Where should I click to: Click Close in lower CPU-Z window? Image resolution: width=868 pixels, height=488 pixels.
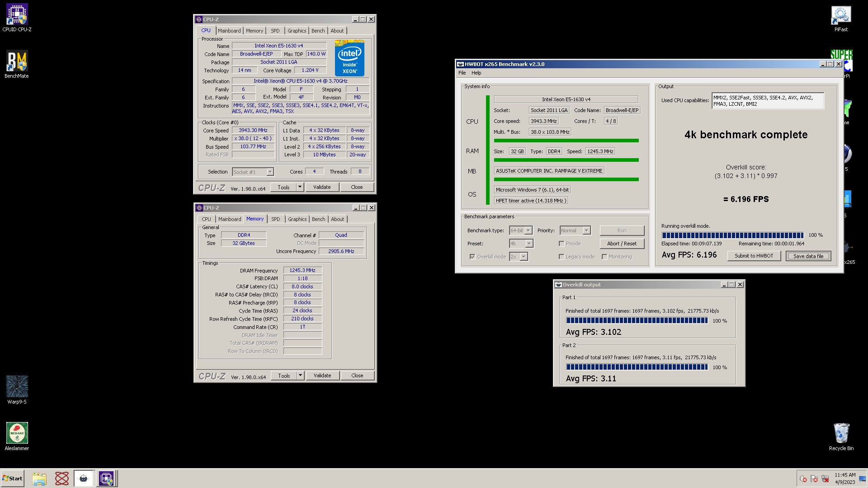point(357,375)
